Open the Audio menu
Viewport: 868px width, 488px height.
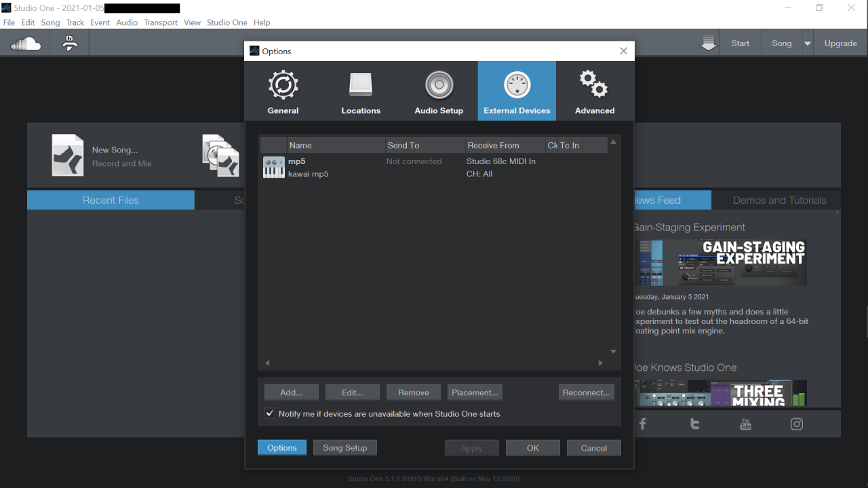point(127,22)
